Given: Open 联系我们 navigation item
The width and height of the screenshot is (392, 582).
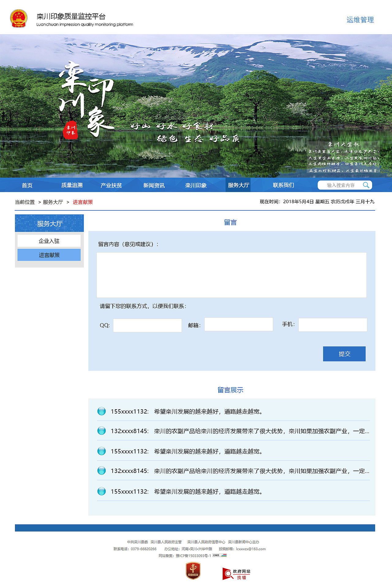Looking at the screenshot, I should pos(284,185).
